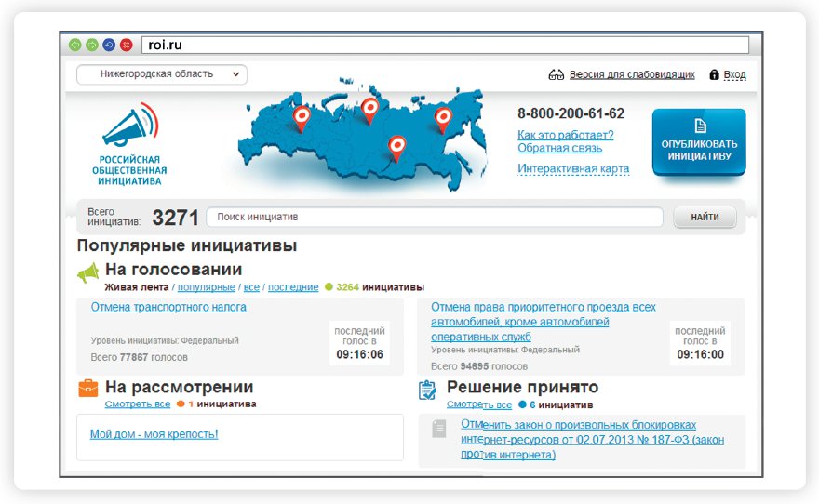Click the 6 инициатив count text
Screen dimensions: 819x504
coord(561,405)
